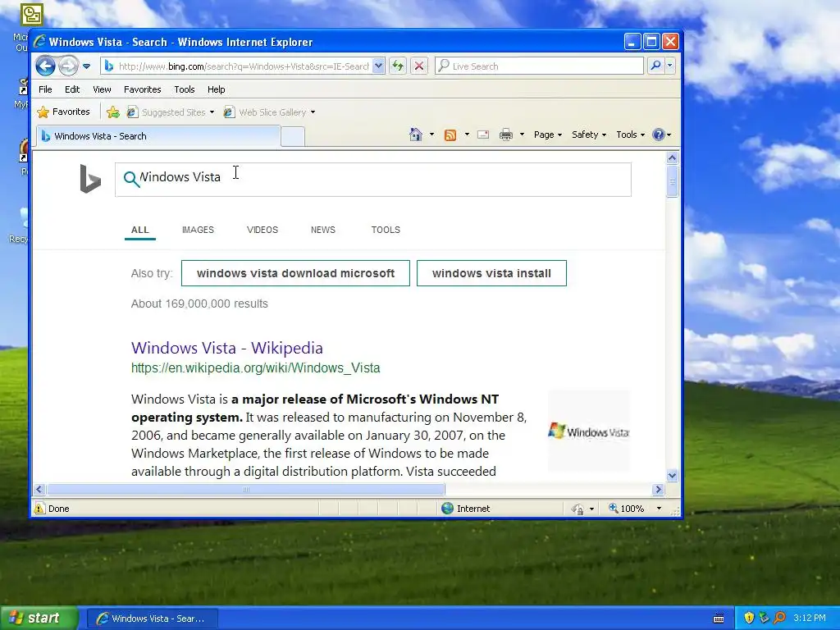840x630 pixels.
Task: Click the vertical scrollbar thumb
Action: 672,181
